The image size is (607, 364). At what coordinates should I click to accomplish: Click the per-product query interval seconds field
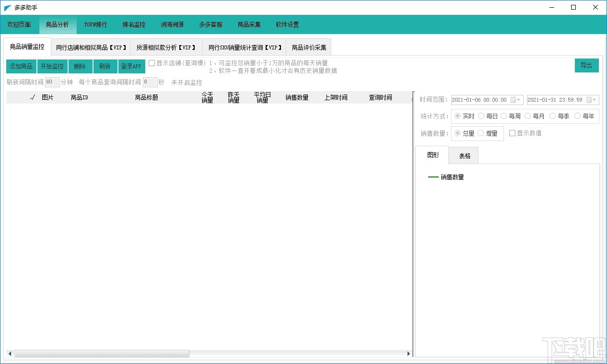pyautogui.click(x=150, y=82)
